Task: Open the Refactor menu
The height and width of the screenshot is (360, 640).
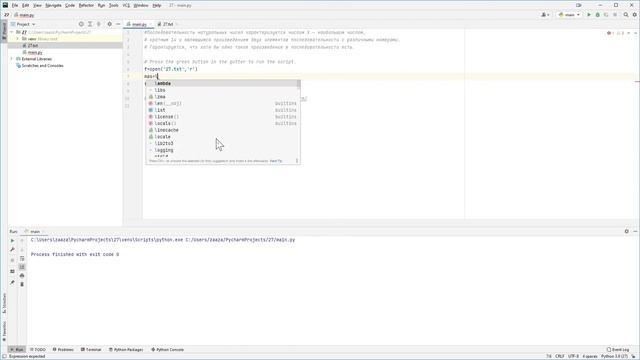Action: (86, 5)
